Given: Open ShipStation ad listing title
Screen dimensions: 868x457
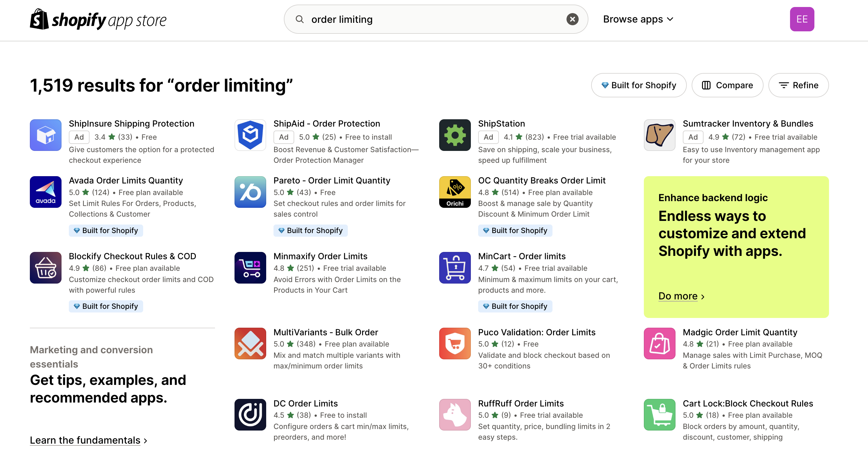Looking at the screenshot, I should click(501, 124).
